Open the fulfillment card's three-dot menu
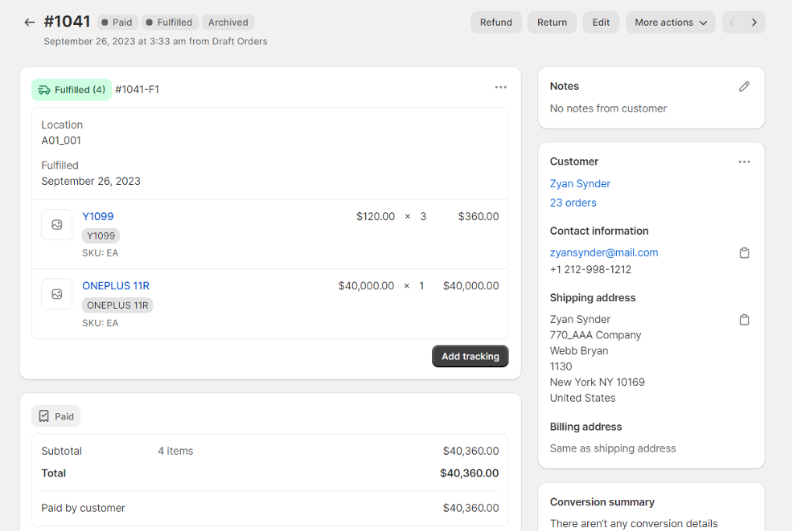 500,87
